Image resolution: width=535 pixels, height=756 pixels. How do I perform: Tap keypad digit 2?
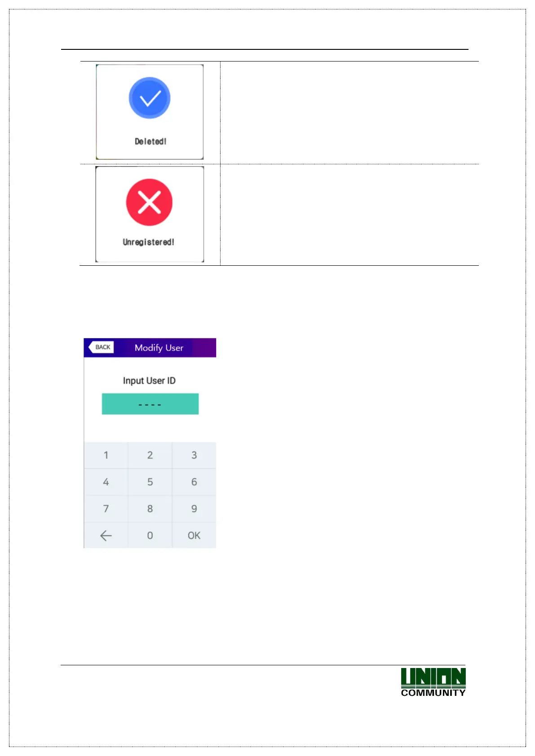[150, 455]
